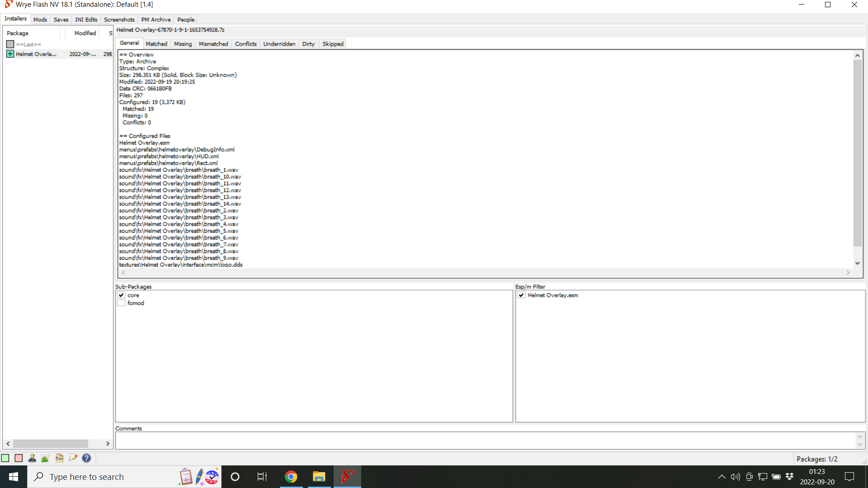Toggle the core sub-package checkbox
This screenshot has height=488, width=868.
(x=121, y=295)
